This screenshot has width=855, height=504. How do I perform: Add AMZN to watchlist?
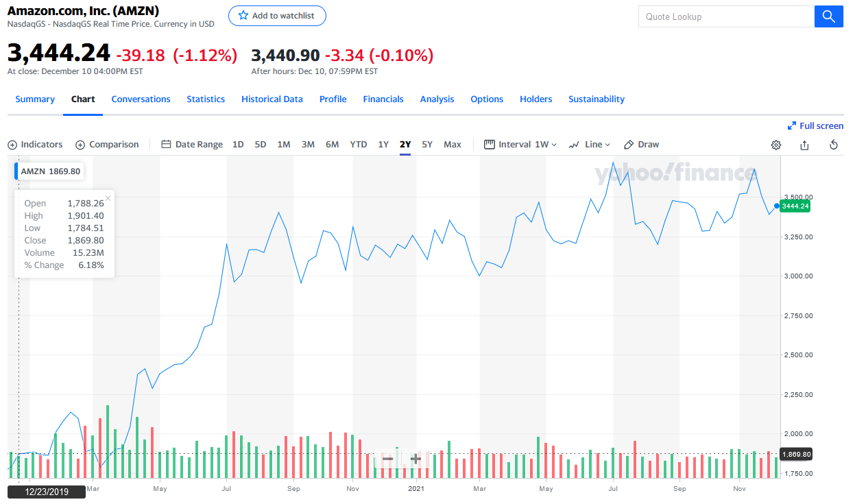[277, 16]
